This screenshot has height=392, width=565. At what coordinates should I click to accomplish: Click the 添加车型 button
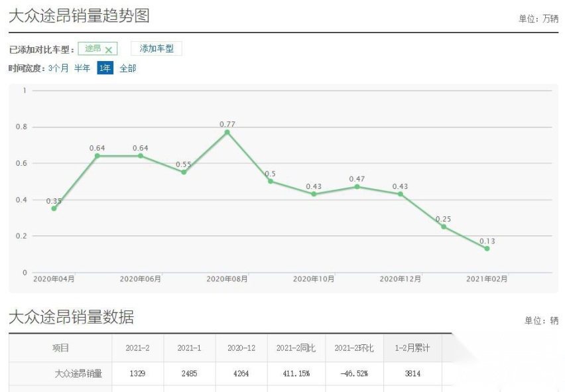pos(157,48)
